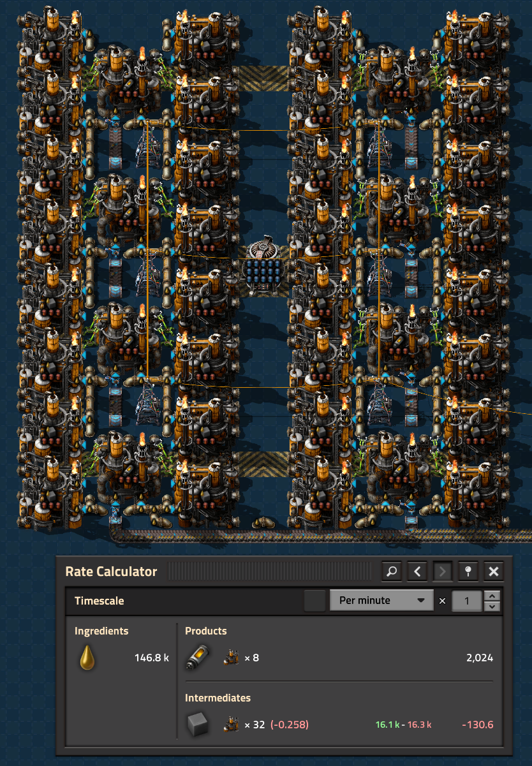The height and width of the screenshot is (766, 532).
Task: Select the red -130.6 net rate value
Action: click(x=477, y=725)
